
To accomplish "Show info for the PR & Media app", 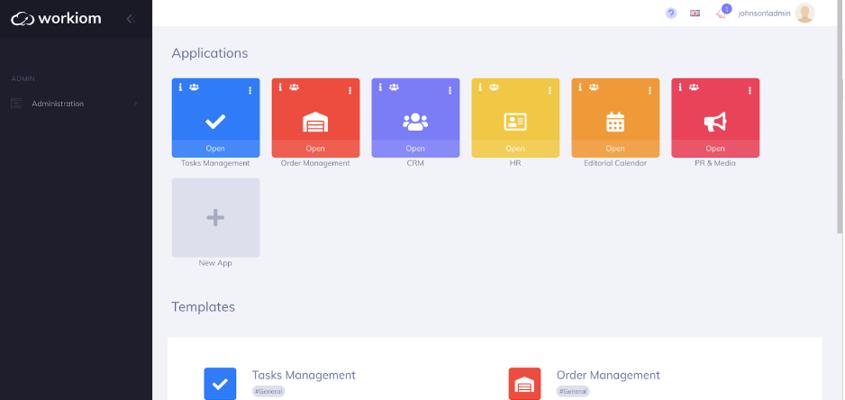I will click(680, 87).
